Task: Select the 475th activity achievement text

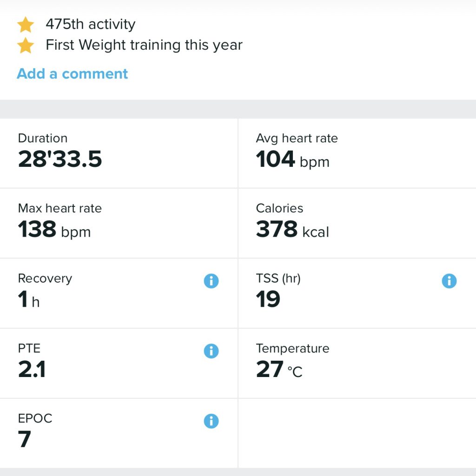Action: [x=90, y=24]
